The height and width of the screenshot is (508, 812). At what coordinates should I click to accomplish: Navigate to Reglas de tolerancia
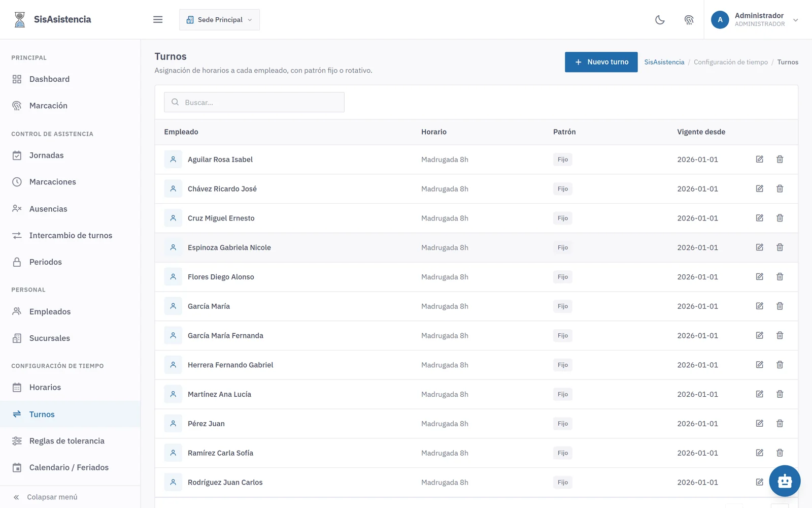[x=70, y=441]
